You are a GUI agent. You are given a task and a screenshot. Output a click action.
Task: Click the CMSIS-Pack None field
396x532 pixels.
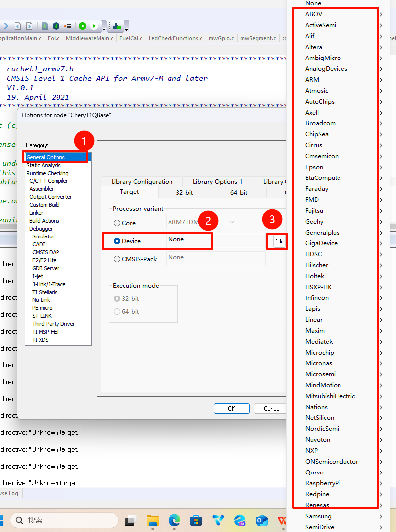point(216,258)
